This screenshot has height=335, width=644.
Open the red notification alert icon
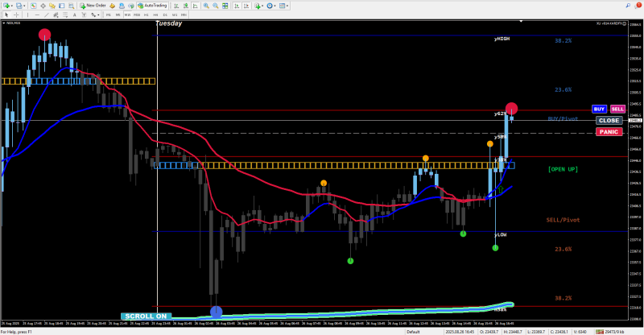tap(638, 6)
